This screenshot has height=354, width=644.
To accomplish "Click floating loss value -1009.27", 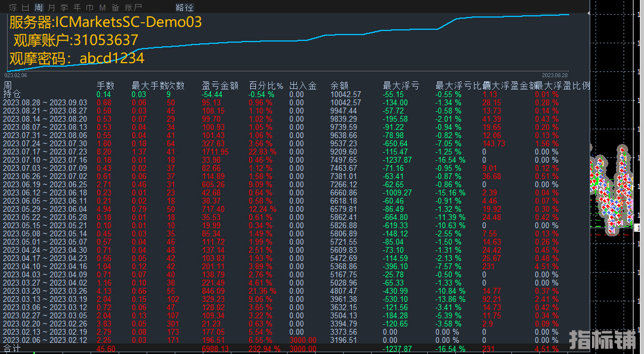I will [397, 193].
